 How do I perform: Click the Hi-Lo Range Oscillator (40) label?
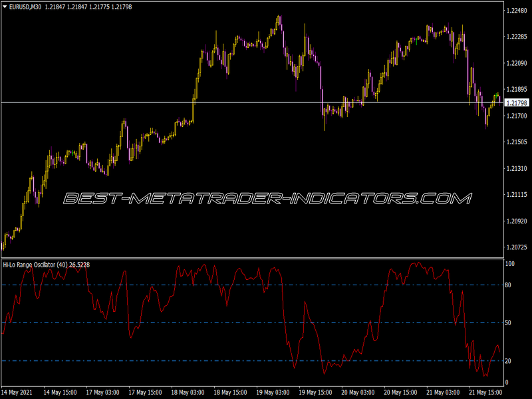[35, 265]
